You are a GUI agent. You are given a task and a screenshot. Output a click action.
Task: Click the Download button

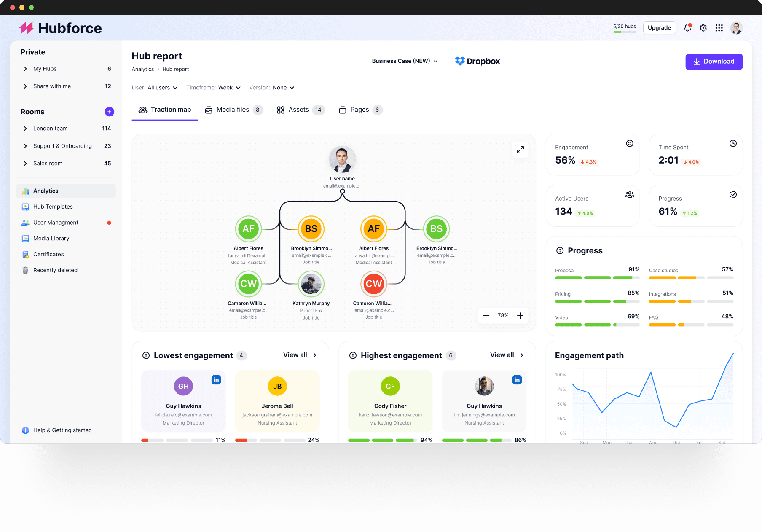click(714, 62)
